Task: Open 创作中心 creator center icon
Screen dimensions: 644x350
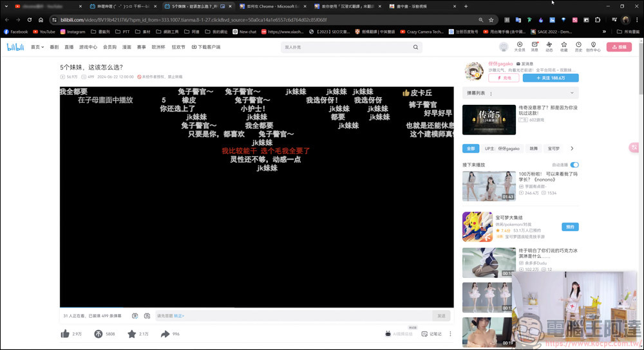Action: point(593,47)
